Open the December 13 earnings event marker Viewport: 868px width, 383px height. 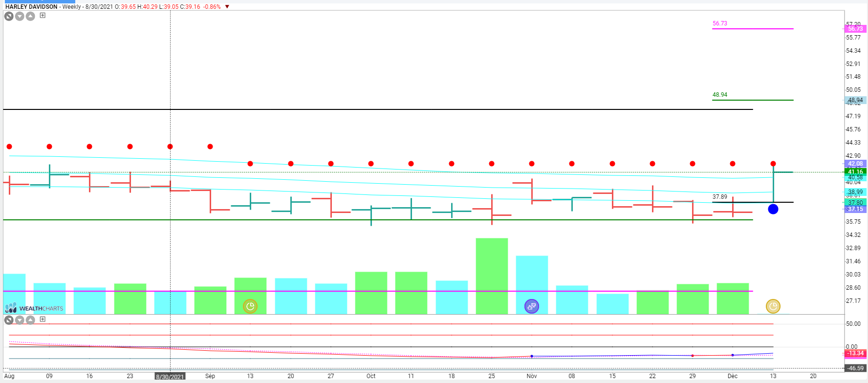[x=773, y=306]
